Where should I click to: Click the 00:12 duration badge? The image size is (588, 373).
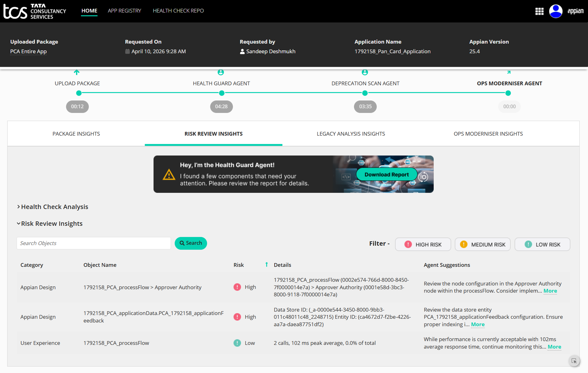[77, 107]
